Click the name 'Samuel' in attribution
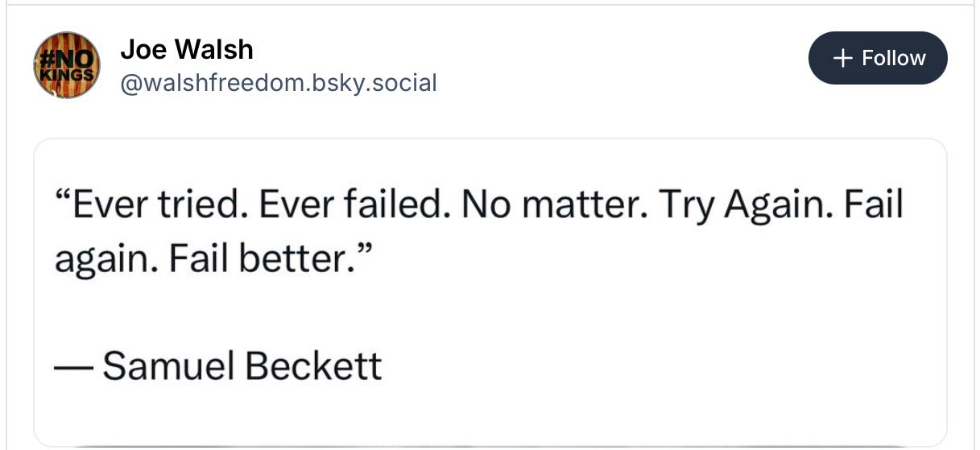 coord(168,367)
